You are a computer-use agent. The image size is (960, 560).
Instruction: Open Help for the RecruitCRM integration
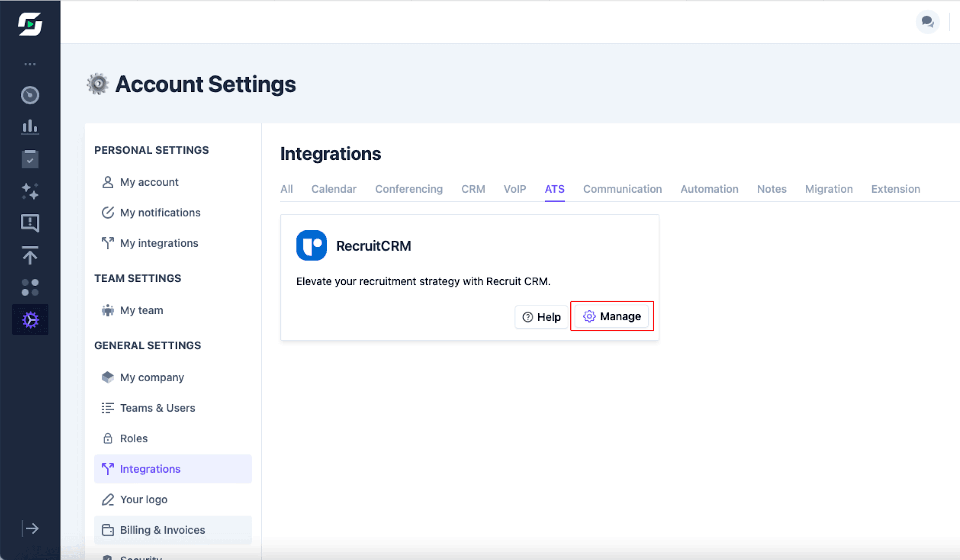click(541, 317)
